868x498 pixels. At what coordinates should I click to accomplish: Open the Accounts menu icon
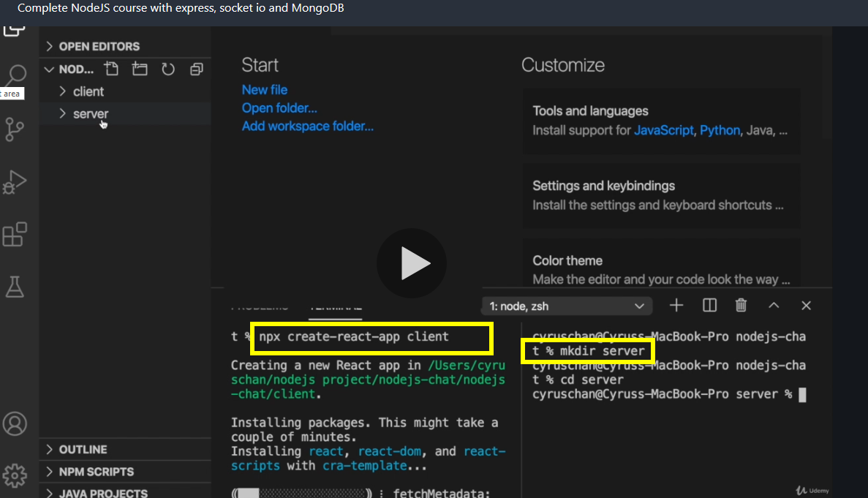[x=15, y=424]
